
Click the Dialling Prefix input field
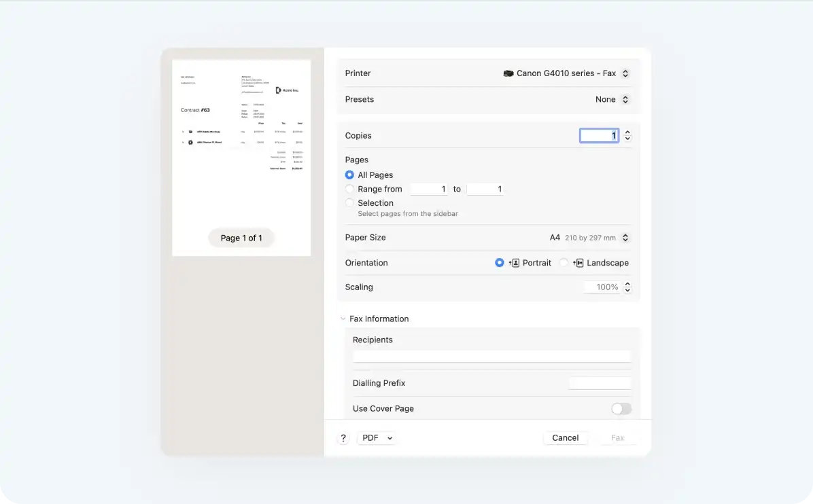(x=600, y=382)
